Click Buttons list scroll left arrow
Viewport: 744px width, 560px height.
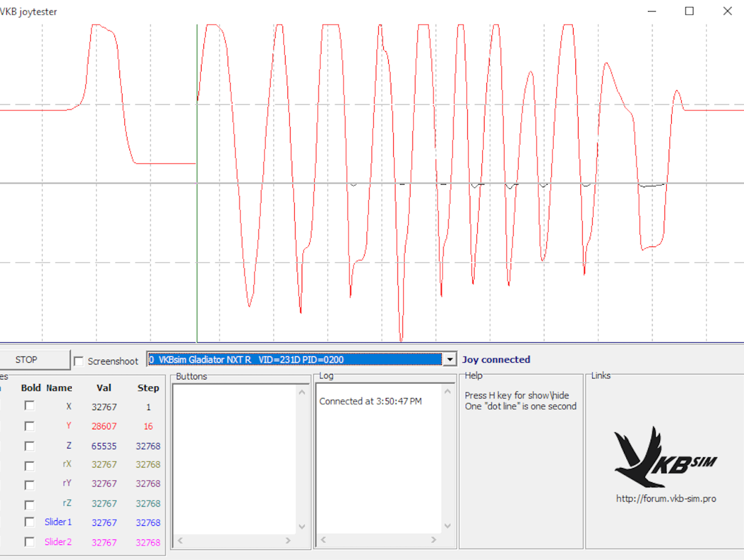pyautogui.click(x=180, y=540)
